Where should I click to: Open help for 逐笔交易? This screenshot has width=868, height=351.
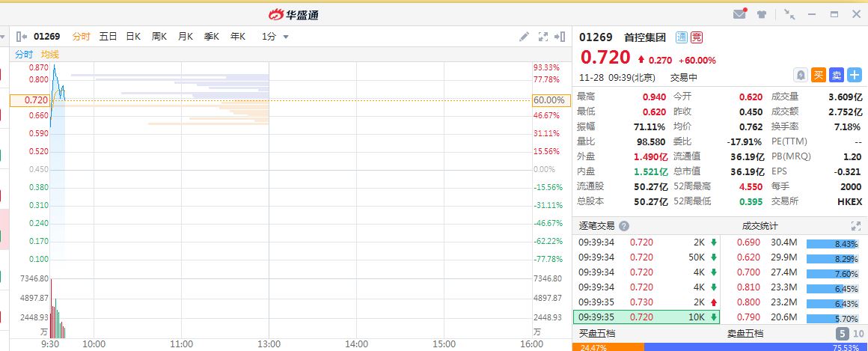(x=624, y=226)
